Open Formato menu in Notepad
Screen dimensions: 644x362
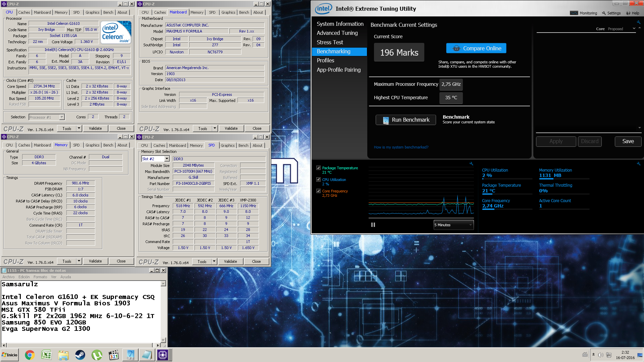(x=40, y=277)
